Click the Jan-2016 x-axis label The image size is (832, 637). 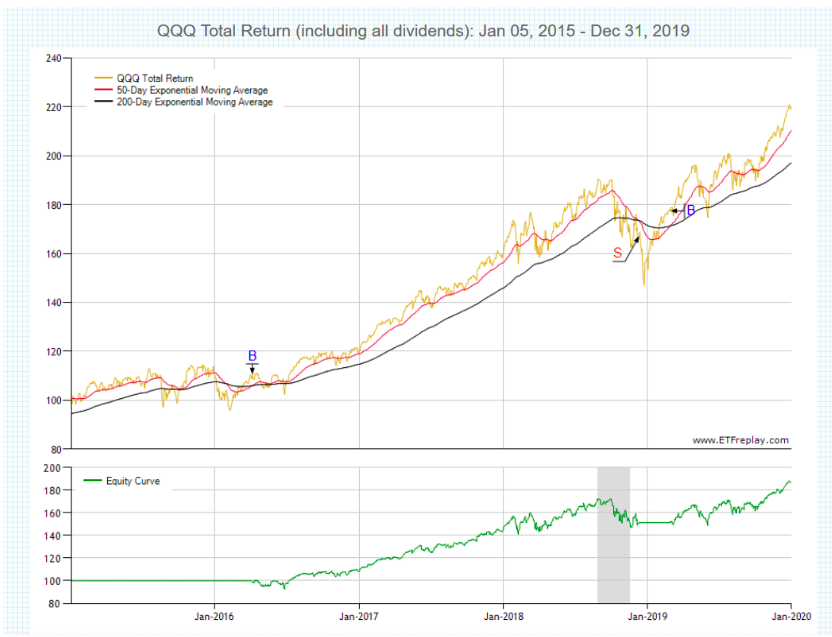pyautogui.click(x=214, y=618)
